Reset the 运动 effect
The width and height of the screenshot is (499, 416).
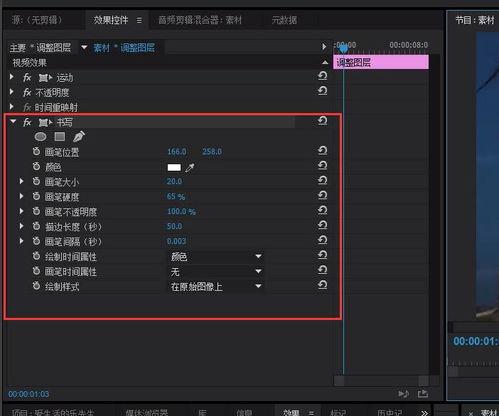pyautogui.click(x=322, y=76)
